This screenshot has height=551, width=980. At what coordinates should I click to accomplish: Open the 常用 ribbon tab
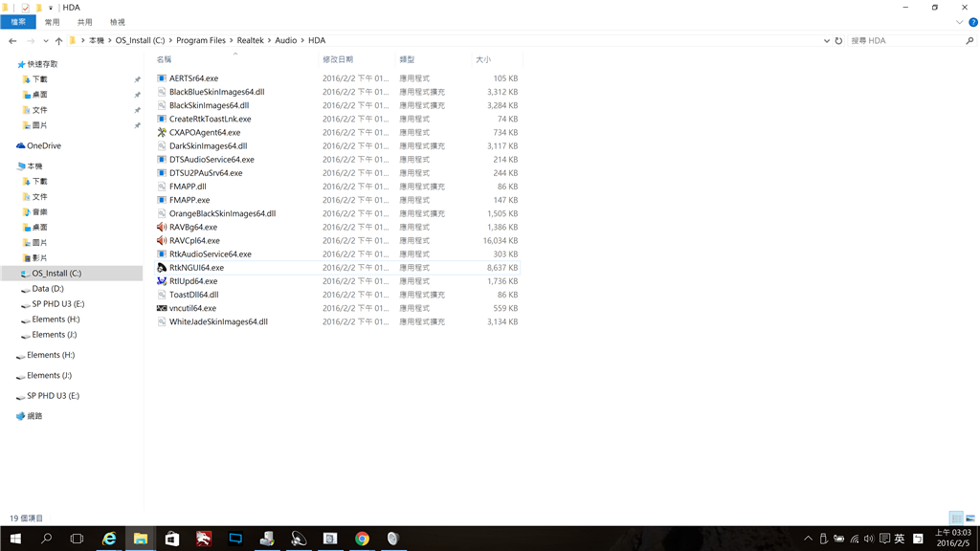[52, 23]
